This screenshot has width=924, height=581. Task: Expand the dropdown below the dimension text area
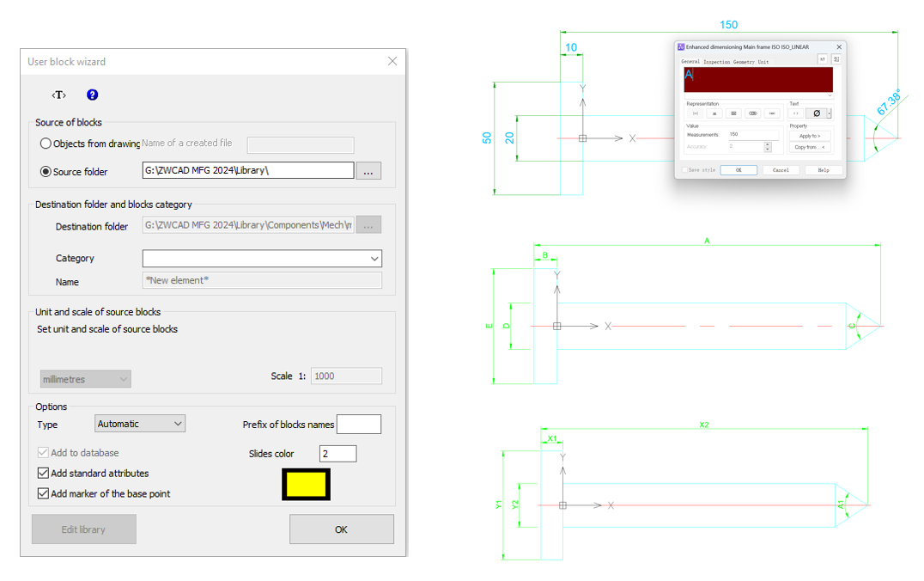[x=830, y=95]
